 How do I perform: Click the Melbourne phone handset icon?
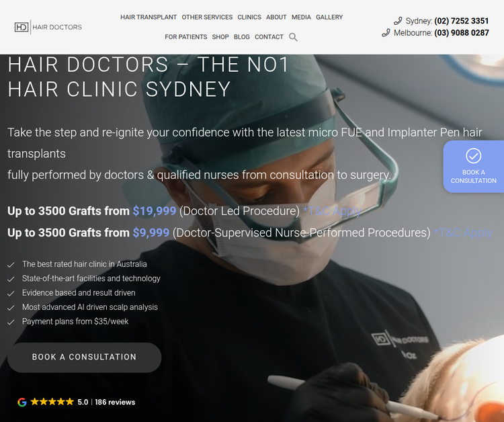(x=386, y=33)
